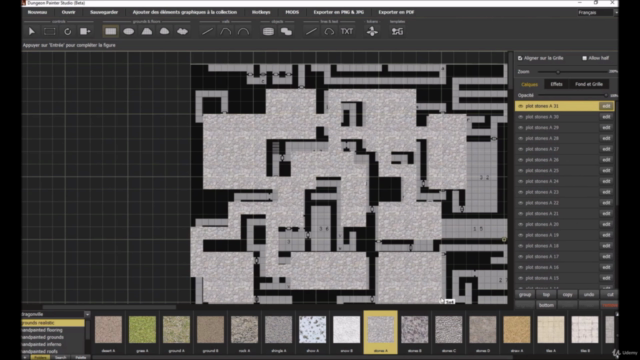Hide layer plot stones A 31
This screenshot has width=640, height=360.
coord(520,106)
